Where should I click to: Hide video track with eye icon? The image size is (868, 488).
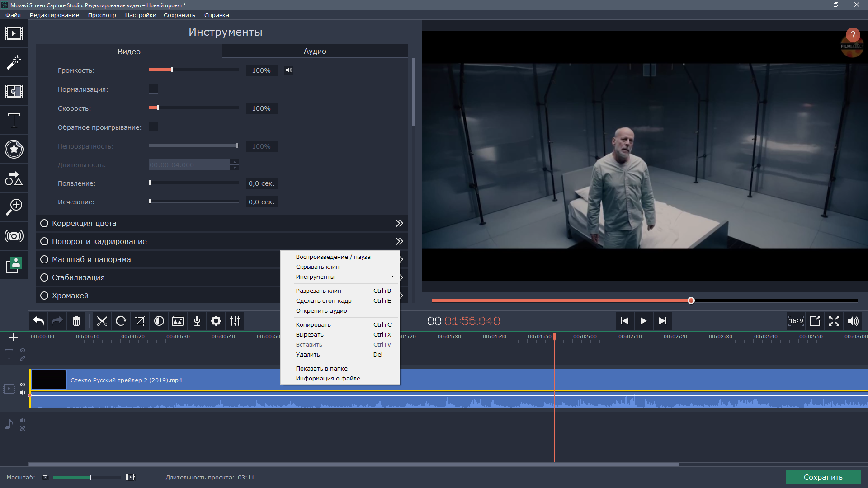coord(23,385)
